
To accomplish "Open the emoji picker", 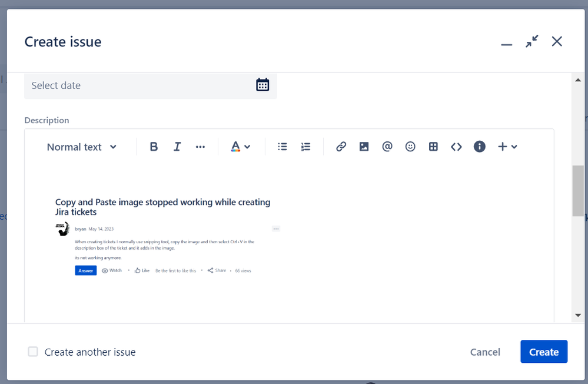I will (410, 147).
